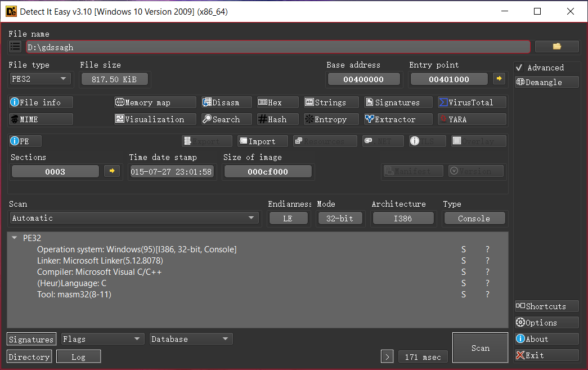588x370 pixels.
Task: Click the Log button
Action: 78,357
